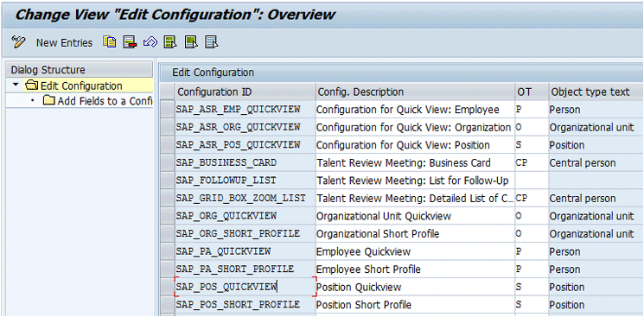Click New Entries button
This screenshot has width=644, height=317.
pyautogui.click(x=65, y=42)
